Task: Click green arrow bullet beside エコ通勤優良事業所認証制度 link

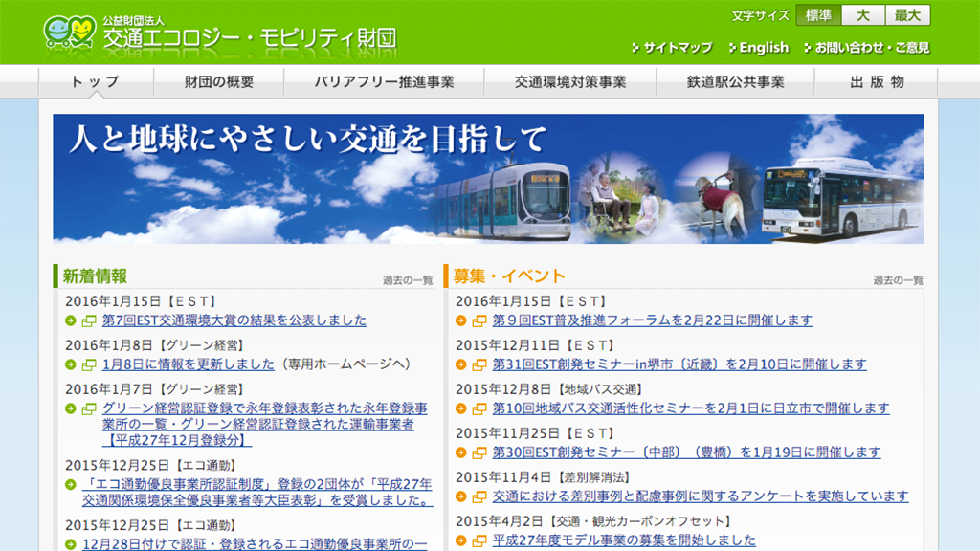Action: pos(71,484)
